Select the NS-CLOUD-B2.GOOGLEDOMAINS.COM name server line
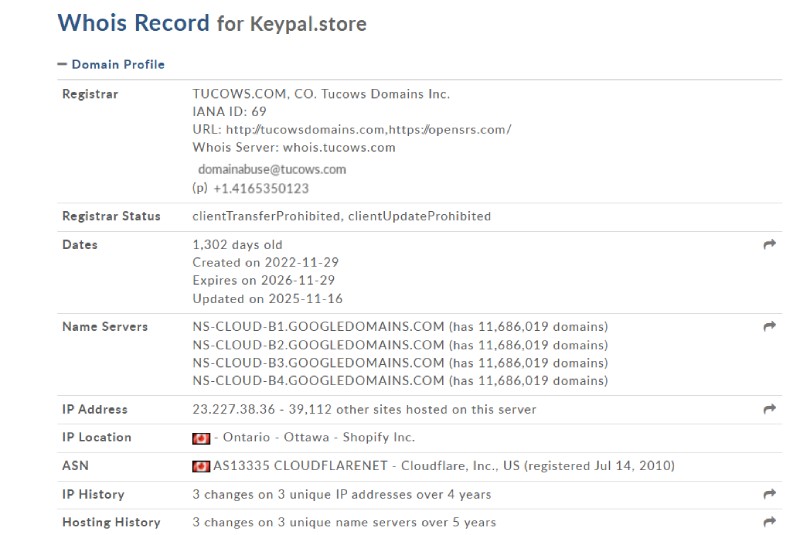Viewport: 800px width, 535px height. point(400,345)
